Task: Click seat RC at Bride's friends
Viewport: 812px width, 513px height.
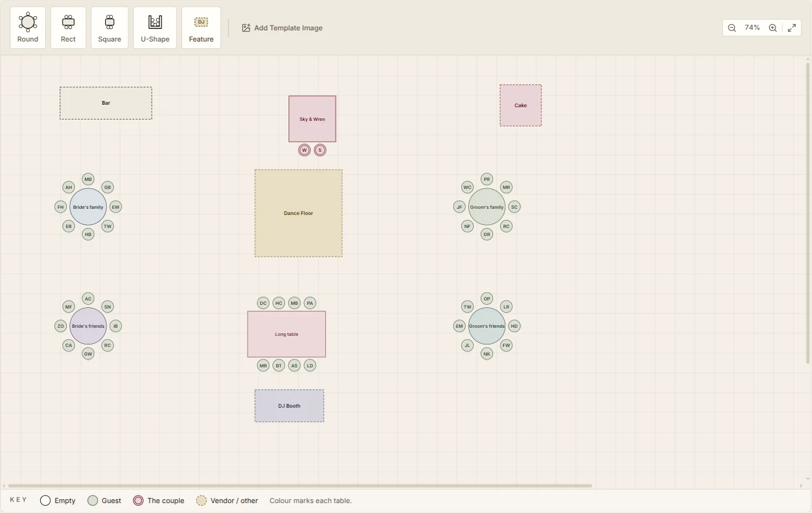Action: pos(108,345)
